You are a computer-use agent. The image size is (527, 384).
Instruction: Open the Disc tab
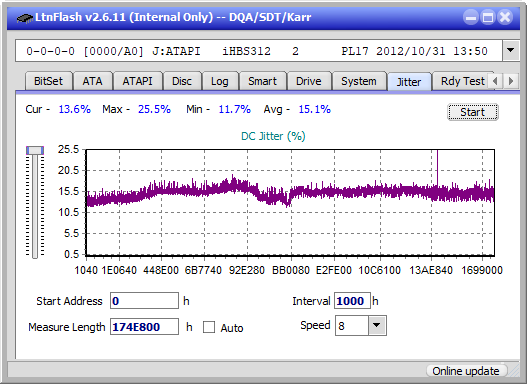coord(182,81)
